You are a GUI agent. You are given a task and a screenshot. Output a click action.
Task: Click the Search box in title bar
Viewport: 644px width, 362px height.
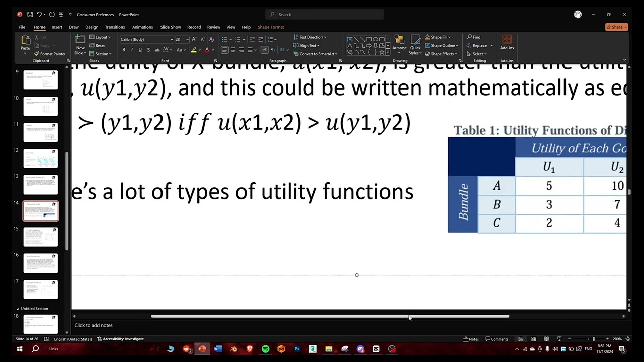click(325, 14)
